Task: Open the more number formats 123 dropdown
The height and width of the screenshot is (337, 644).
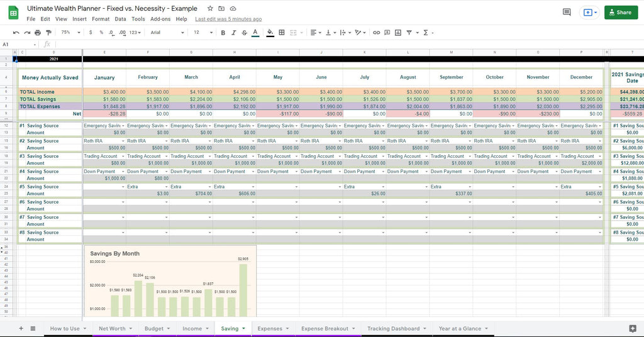Action: (135, 33)
